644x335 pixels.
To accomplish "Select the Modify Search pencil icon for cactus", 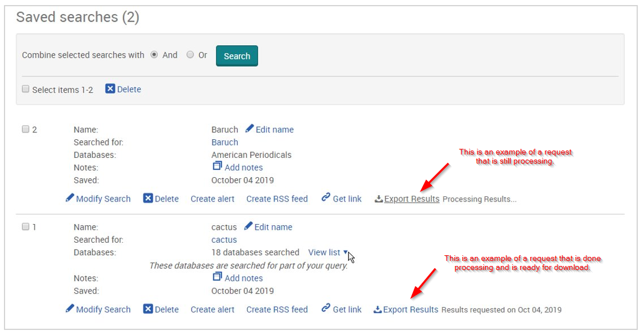I will point(69,309).
